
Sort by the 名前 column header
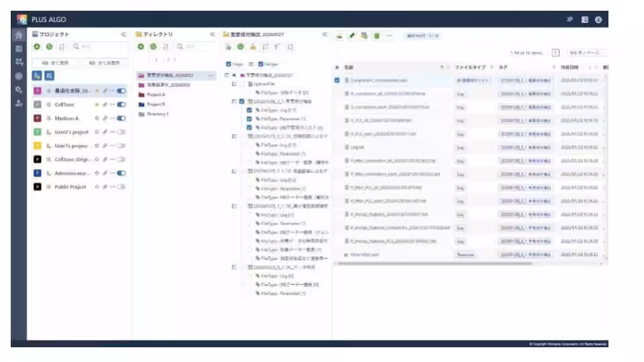coord(349,67)
